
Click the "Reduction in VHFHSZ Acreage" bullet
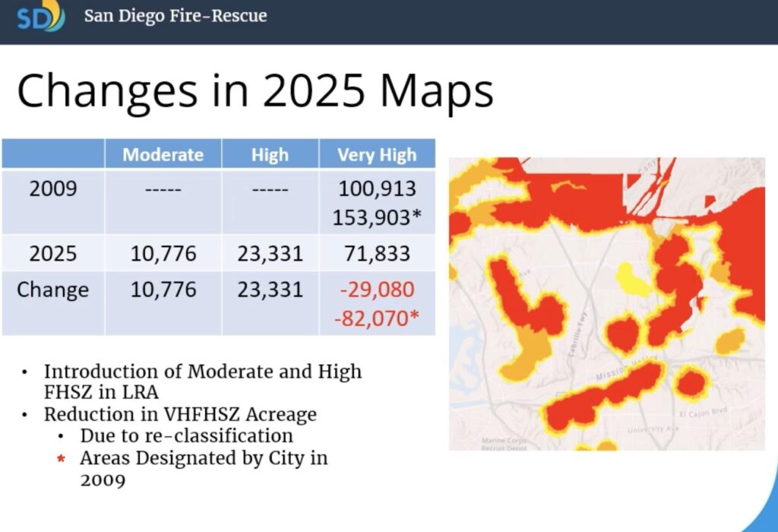click(x=180, y=415)
